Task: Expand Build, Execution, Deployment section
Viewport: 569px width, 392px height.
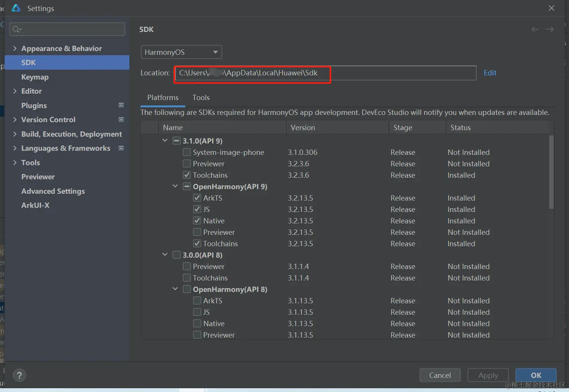Action: (15, 134)
